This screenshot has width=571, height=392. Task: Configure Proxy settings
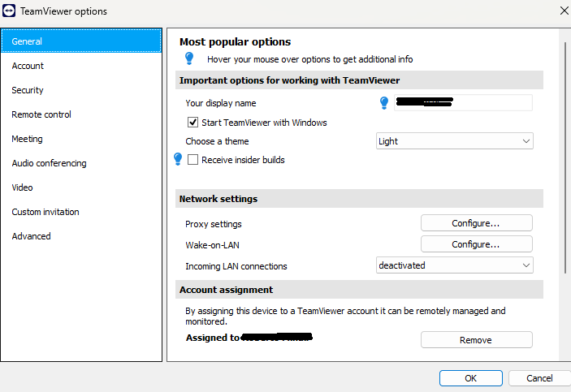pyautogui.click(x=476, y=223)
